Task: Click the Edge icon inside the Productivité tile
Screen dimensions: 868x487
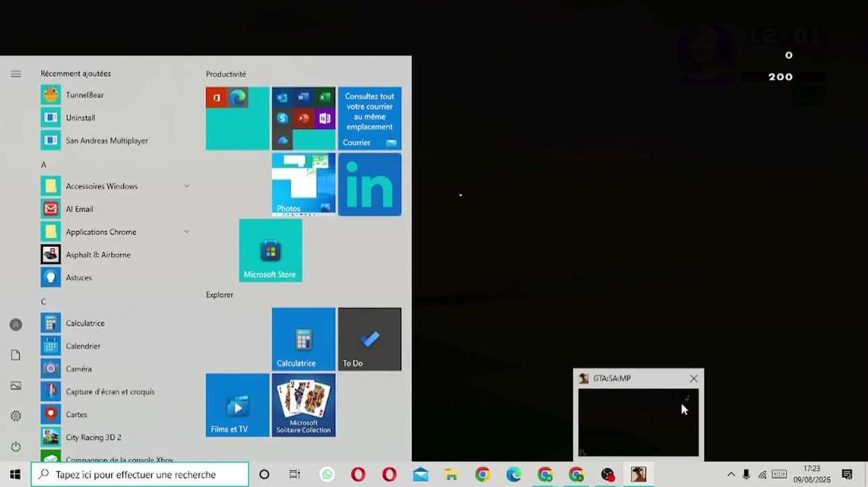Action: coord(237,98)
